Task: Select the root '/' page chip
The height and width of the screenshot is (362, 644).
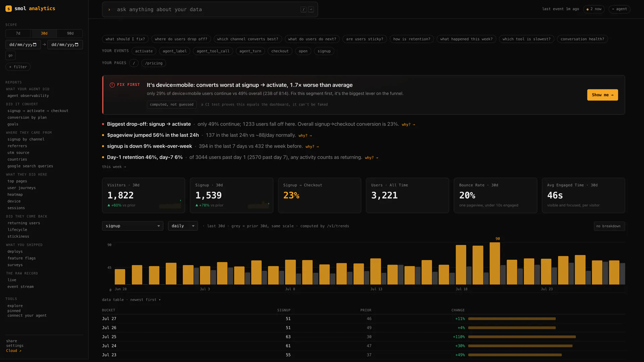Action: point(134,63)
